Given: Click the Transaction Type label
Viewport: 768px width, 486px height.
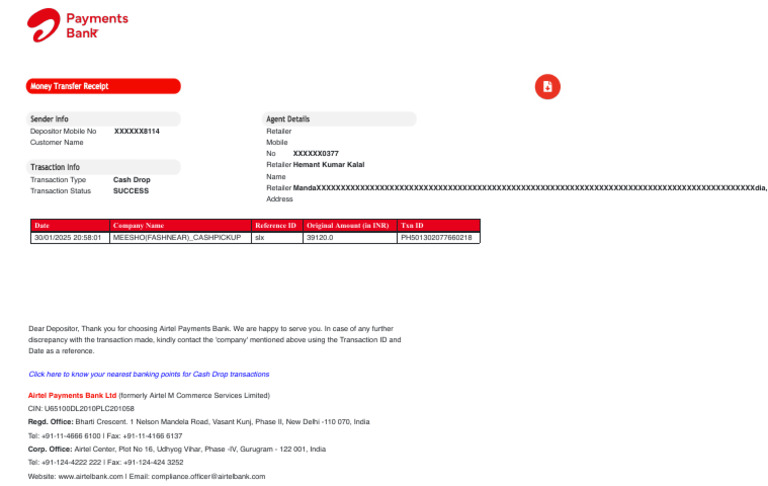Looking at the screenshot, I should (x=58, y=180).
